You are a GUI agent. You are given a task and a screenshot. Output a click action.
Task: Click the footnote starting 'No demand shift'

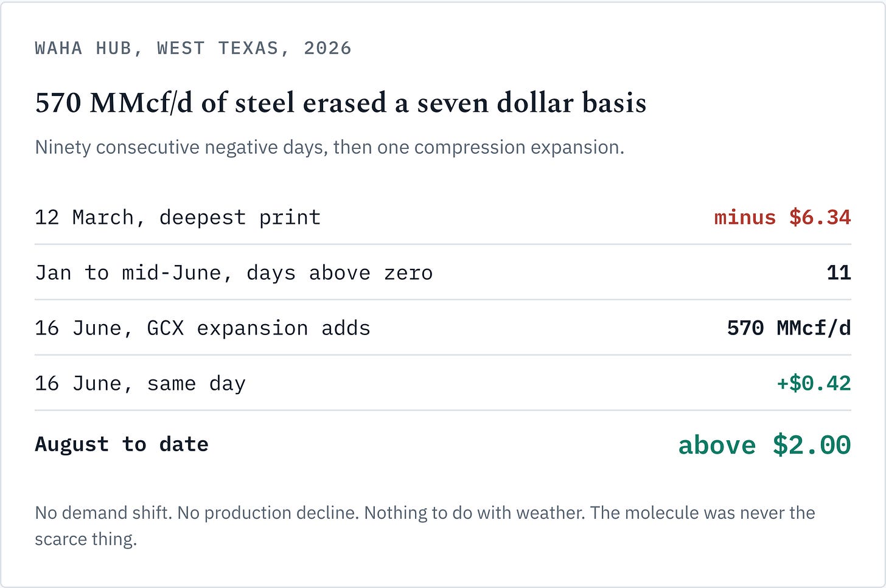pyautogui.click(x=425, y=525)
